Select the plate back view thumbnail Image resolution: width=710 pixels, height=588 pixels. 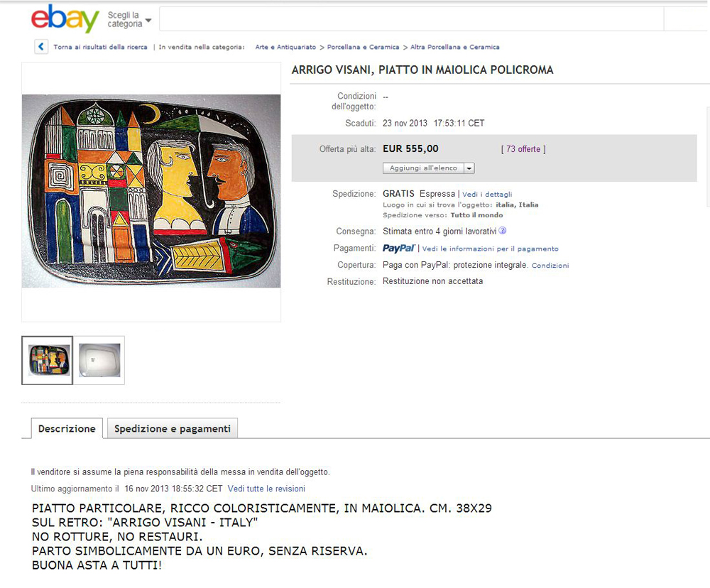coord(99,360)
